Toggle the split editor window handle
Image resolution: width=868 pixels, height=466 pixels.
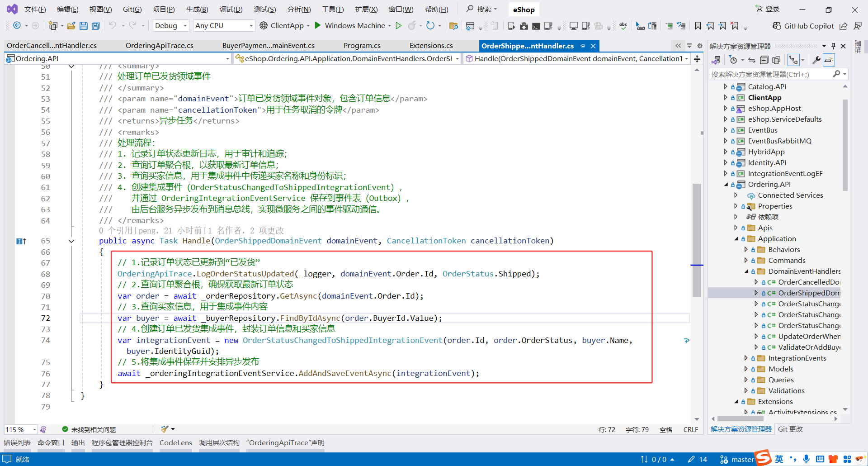coord(697,59)
